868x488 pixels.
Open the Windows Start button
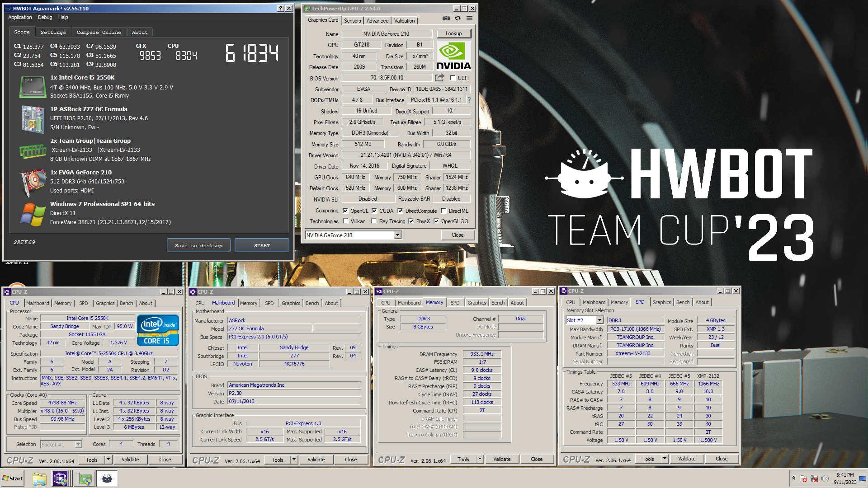13,479
